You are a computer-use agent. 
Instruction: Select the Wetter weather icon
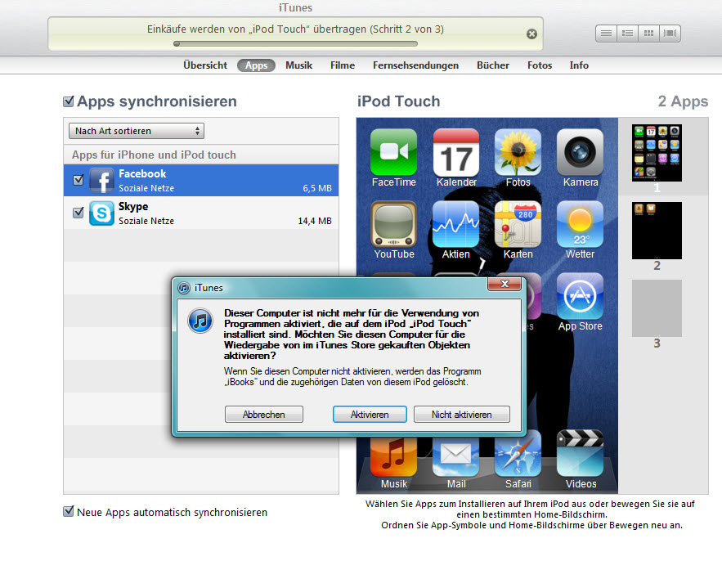point(580,224)
